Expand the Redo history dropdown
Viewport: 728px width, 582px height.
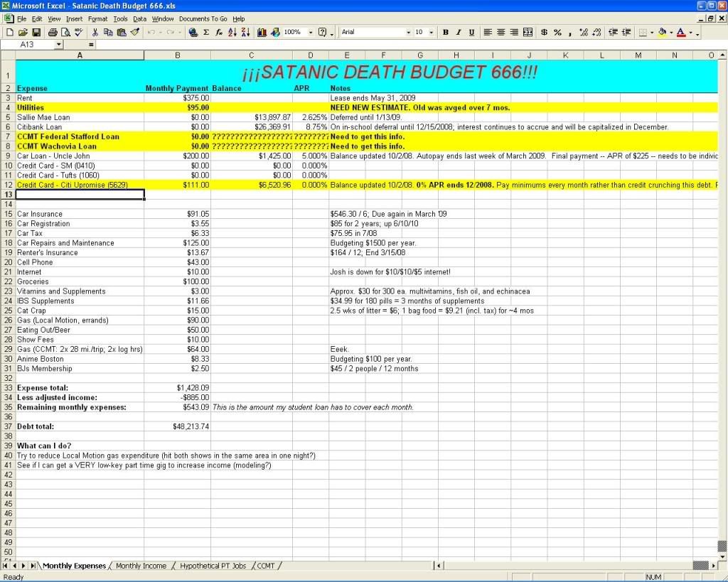(179, 33)
